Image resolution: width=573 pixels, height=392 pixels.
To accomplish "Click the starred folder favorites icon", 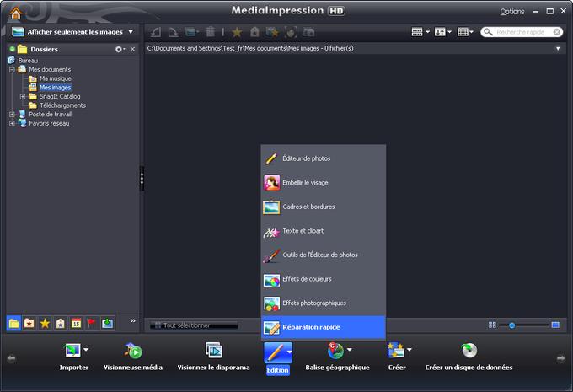I will [29, 323].
